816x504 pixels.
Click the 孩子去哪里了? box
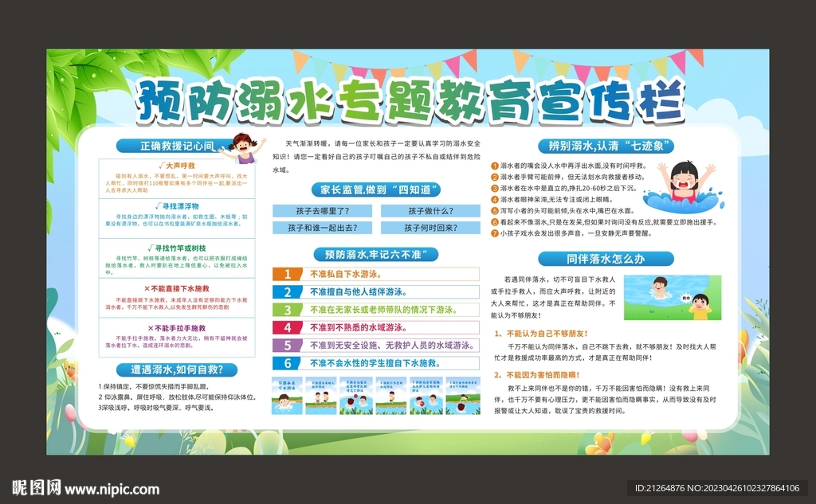(x=322, y=211)
